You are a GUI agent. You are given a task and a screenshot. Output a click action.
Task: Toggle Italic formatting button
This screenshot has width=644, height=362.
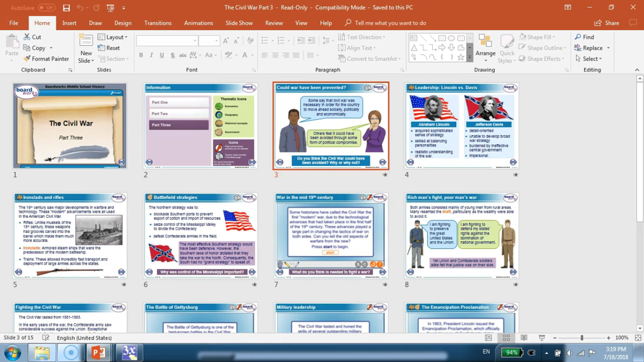point(151,55)
